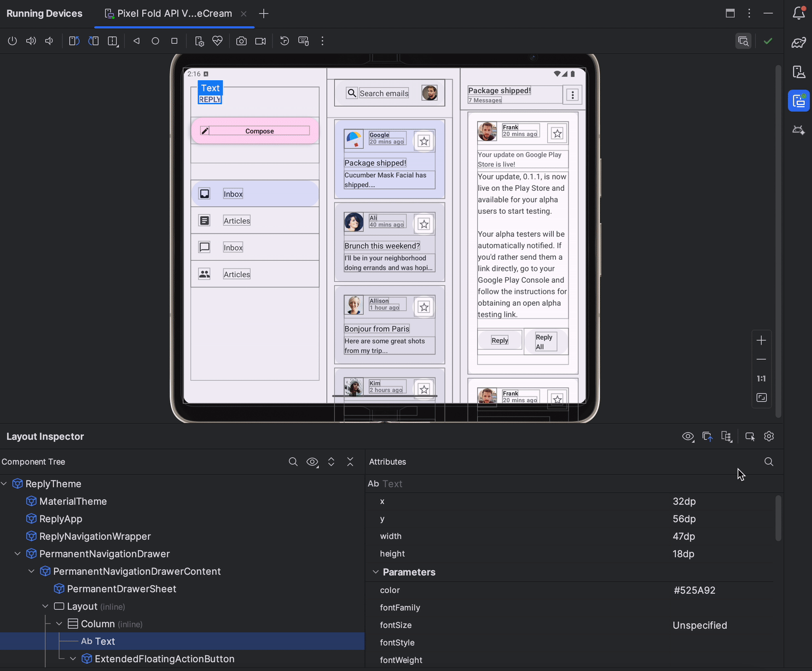Start screen recording the device

coord(260,40)
